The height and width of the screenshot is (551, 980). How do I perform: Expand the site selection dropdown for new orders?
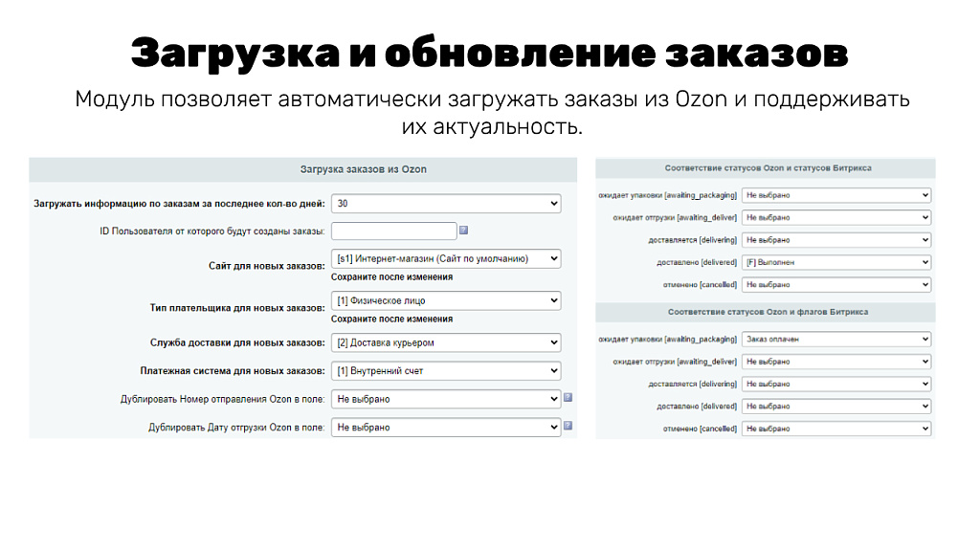[x=445, y=258]
